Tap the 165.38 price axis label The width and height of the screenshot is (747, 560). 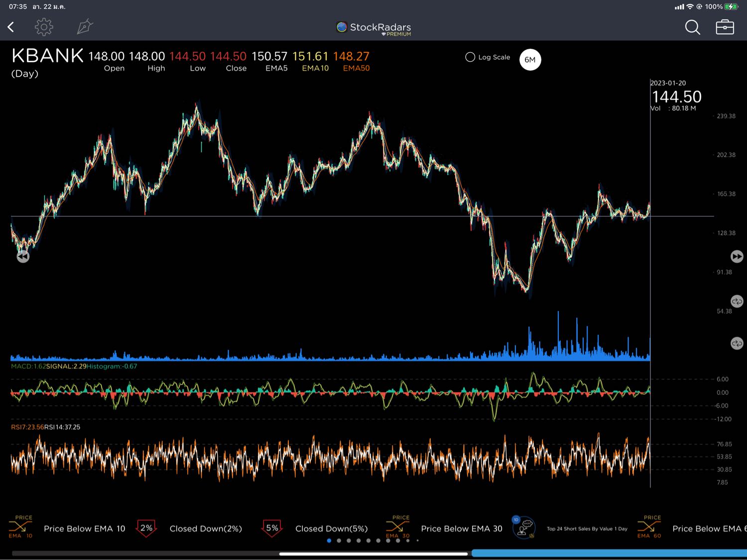click(726, 194)
